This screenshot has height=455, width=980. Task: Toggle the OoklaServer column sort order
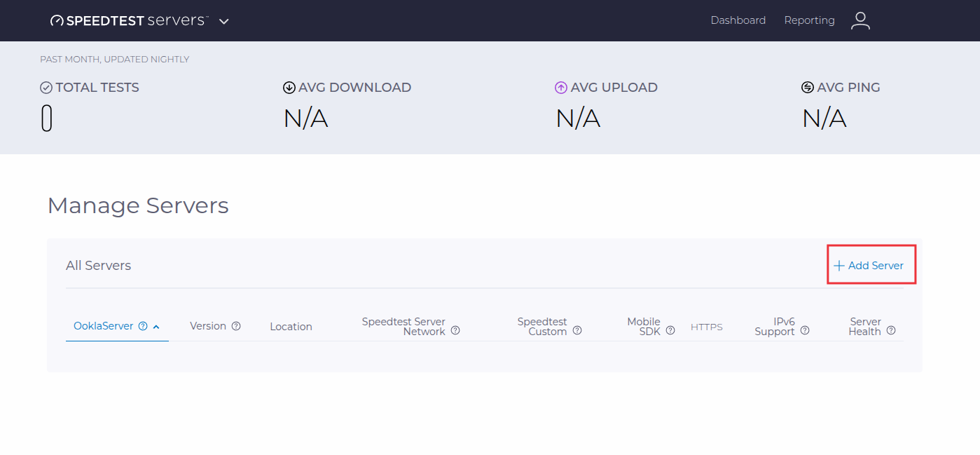[x=157, y=325]
